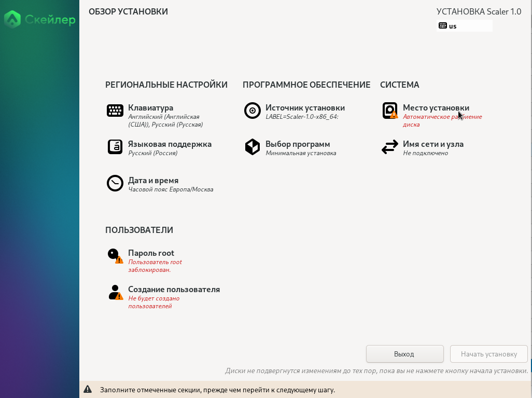Click the Не подключено network status text
Screen dimensions: 532x398
coord(425,153)
